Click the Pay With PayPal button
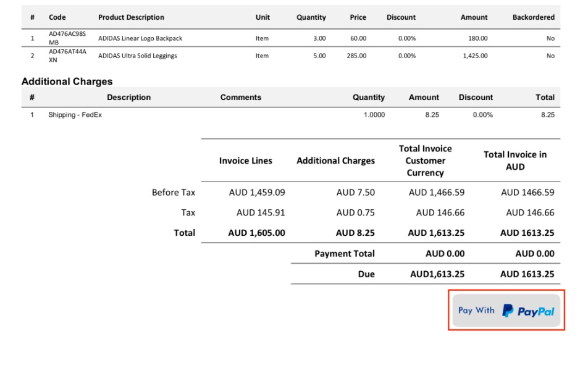Viewport: 588px width, 365px height. pyautogui.click(x=506, y=311)
